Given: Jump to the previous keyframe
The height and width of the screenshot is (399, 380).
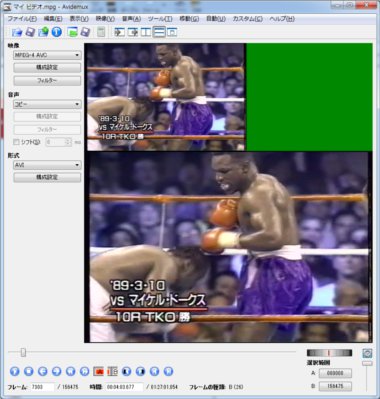Looking at the screenshot, I should pos(71,371).
